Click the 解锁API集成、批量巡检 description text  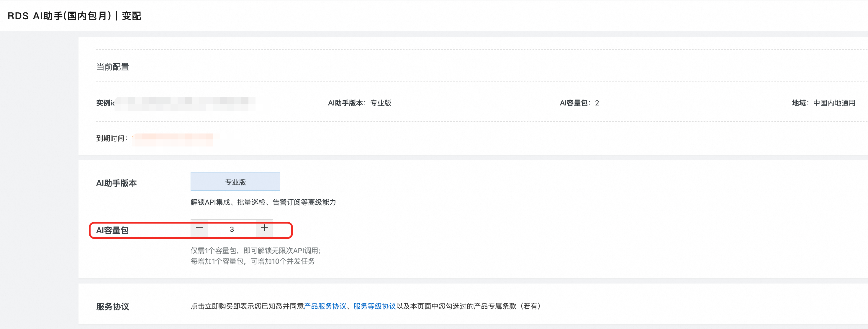pos(263,202)
